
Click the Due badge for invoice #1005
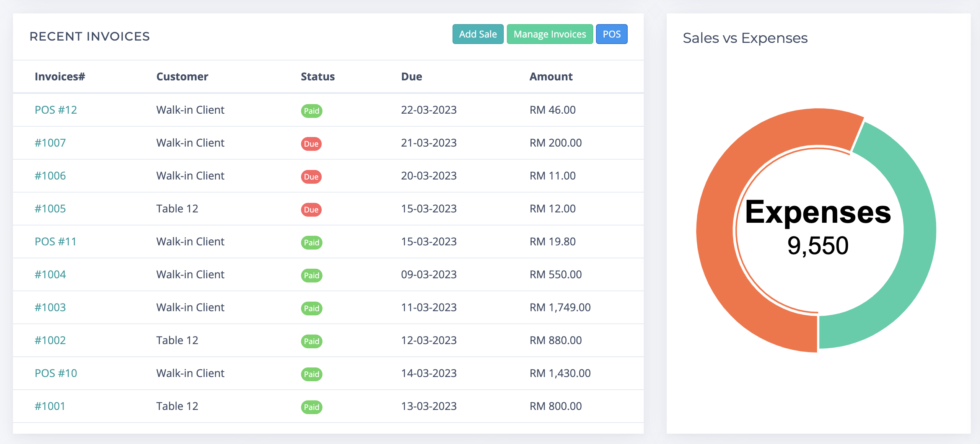click(311, 210)
